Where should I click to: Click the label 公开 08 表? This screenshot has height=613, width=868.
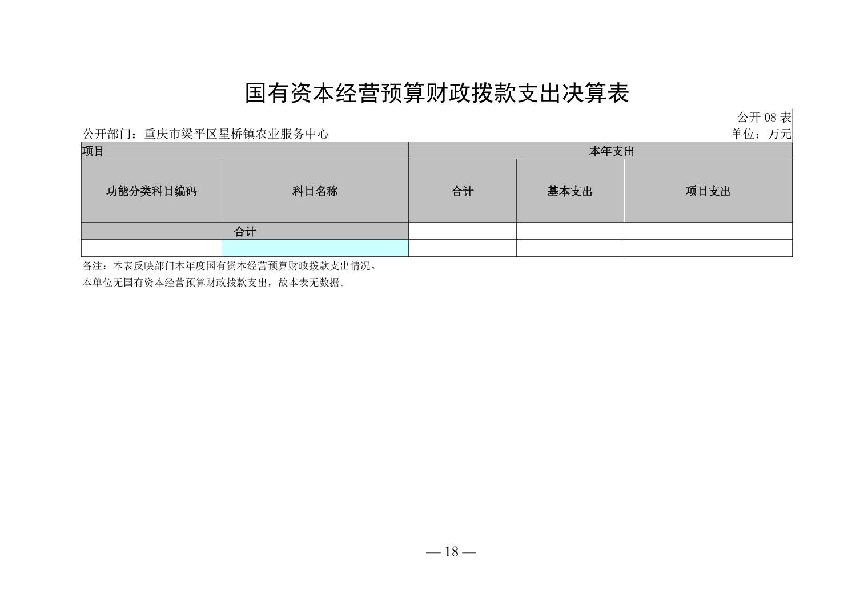tap(764, 118)
